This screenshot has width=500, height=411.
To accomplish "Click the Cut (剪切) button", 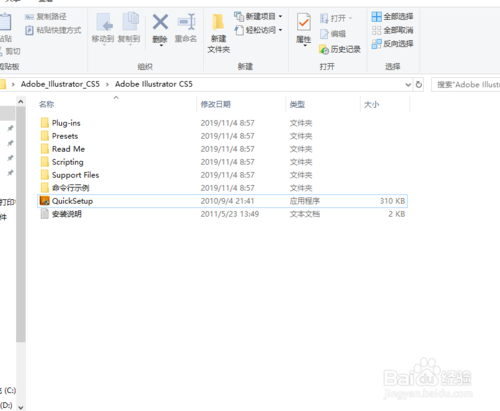I will coord(10,51).
